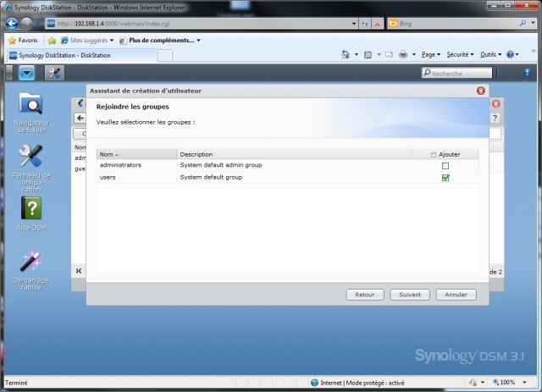Refresh the page with the refresh icon
The height and width of the screenshot is (392, 542).
pos(365,24)
